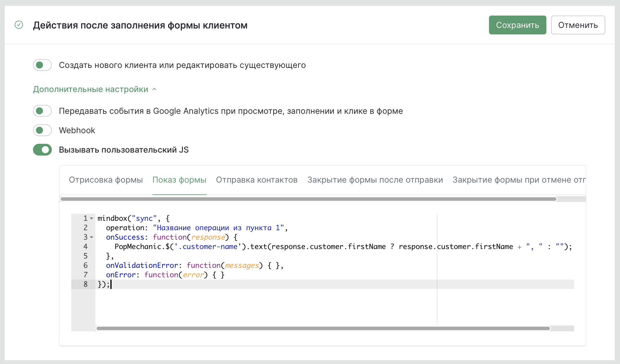Toggle 'Создать нового клиента' switch
The width and height of the screenshot is (620, 364).
(42, 65)
